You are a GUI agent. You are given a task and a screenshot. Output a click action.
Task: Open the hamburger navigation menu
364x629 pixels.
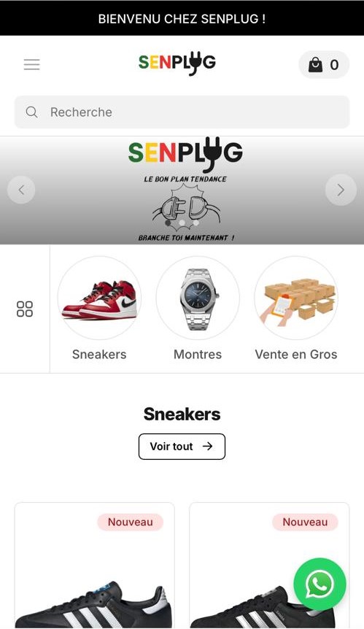coord(31,65)
